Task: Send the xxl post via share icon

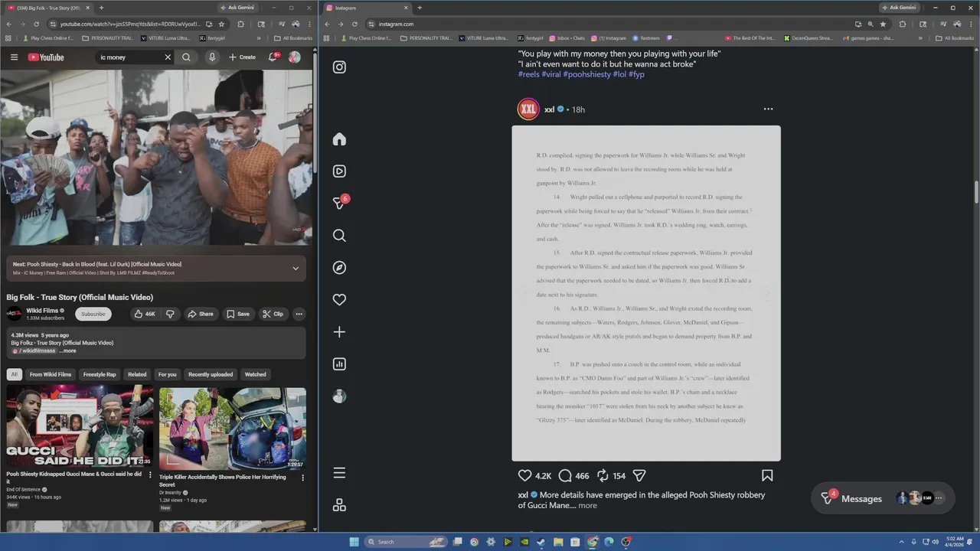Action: pos(639,475)
